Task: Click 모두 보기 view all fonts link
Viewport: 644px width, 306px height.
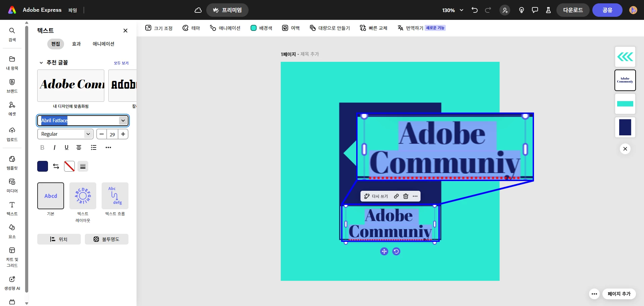Action: [x=121, y=63]
